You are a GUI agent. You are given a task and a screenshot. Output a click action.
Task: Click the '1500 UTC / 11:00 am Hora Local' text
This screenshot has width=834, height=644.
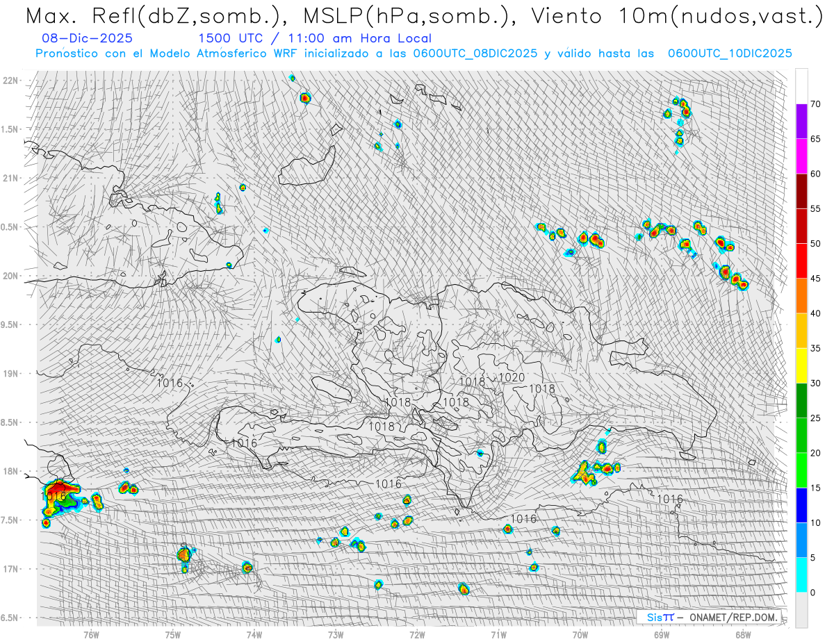click(315, 39)
